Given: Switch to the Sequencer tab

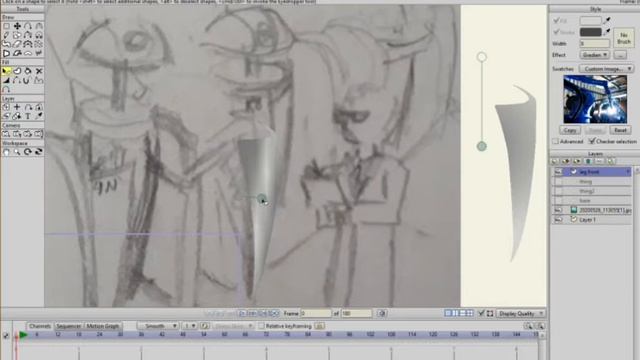Looking at the screenshot, I should coord(68,326).
